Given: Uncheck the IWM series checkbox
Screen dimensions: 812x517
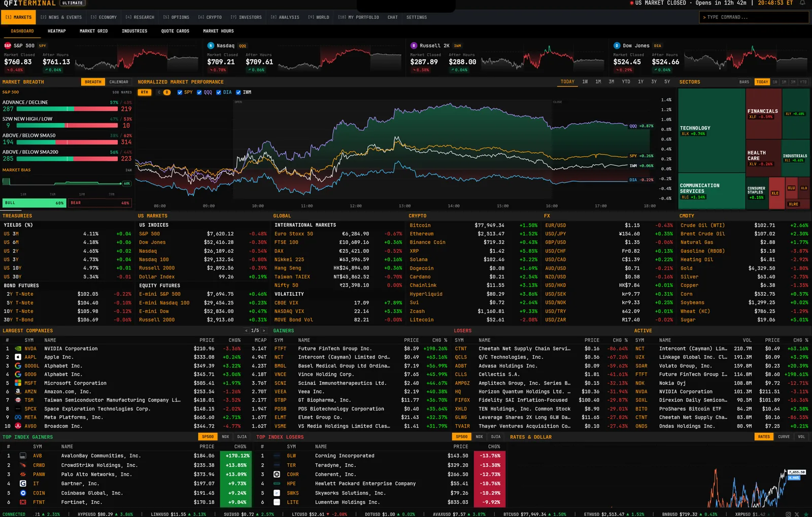Looking at the screenshot, I should pyautogui.click(x=239, y=92).
